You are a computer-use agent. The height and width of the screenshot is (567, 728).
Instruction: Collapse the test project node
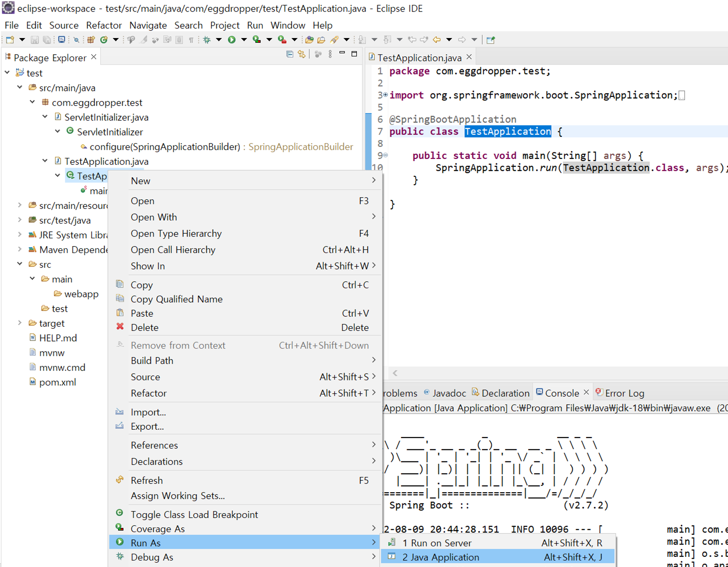click(x=7, y=73)
